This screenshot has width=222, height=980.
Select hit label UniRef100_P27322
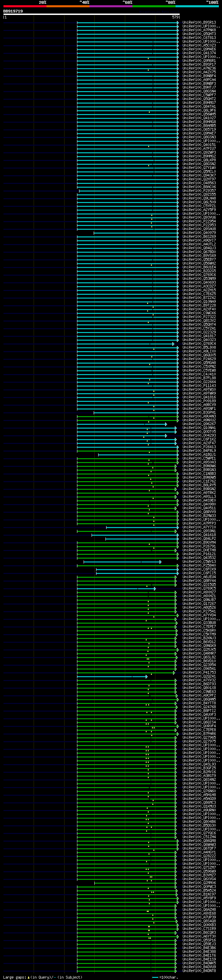199,316
